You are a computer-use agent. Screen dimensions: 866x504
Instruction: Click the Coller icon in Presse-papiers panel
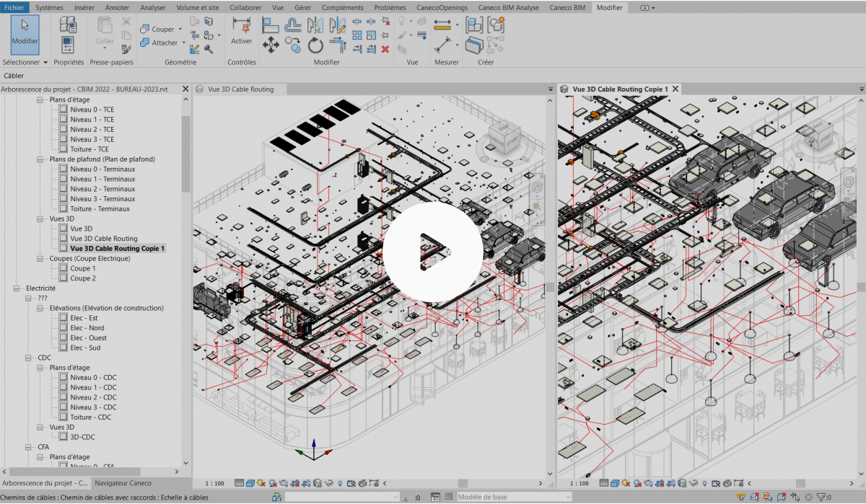pyautogui.click(x=104, y=29)
